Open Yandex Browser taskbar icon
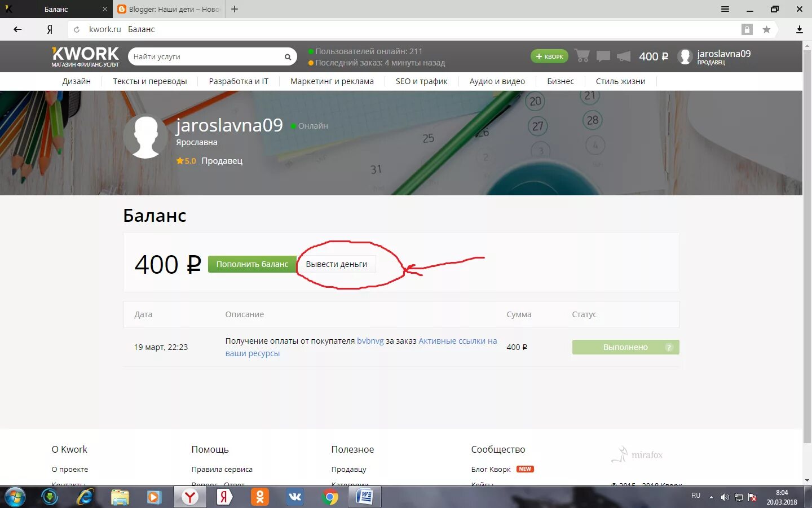 pos(190,497)
